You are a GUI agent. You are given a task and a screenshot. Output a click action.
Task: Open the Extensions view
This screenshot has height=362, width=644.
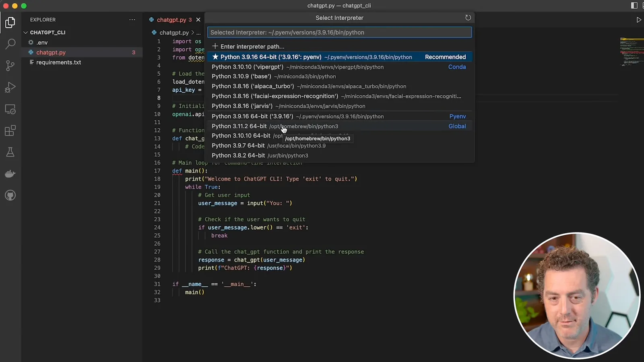click(x=10, y=131)
